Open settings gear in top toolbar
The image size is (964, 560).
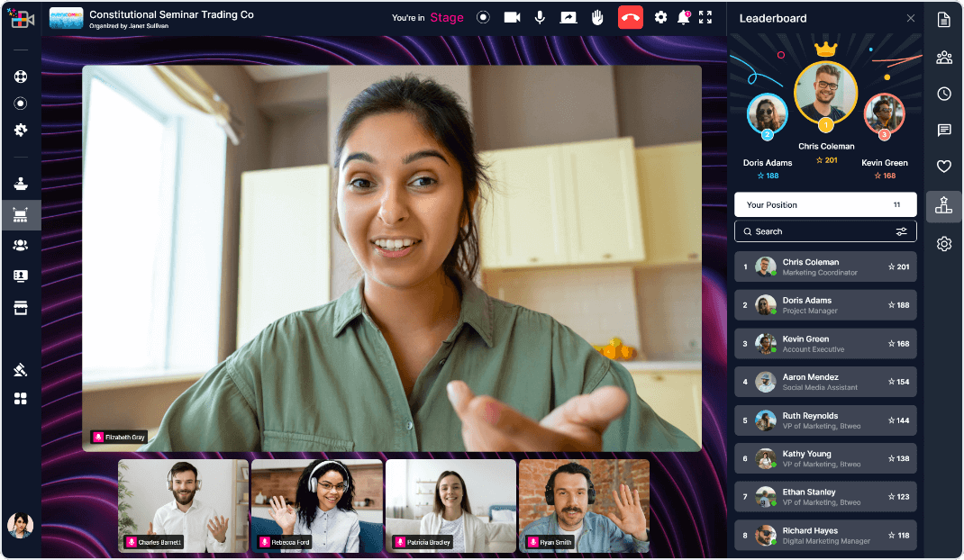pos(660,17)
